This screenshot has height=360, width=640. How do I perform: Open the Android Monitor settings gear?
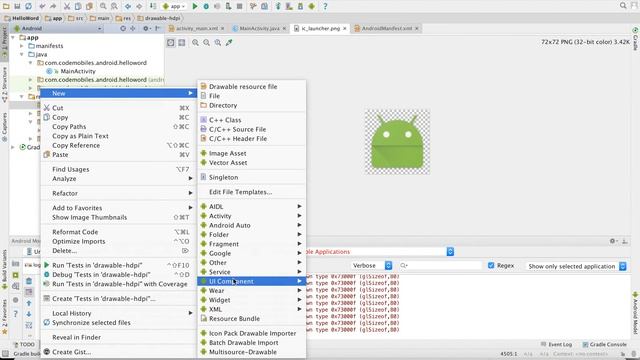coord(613,241)
